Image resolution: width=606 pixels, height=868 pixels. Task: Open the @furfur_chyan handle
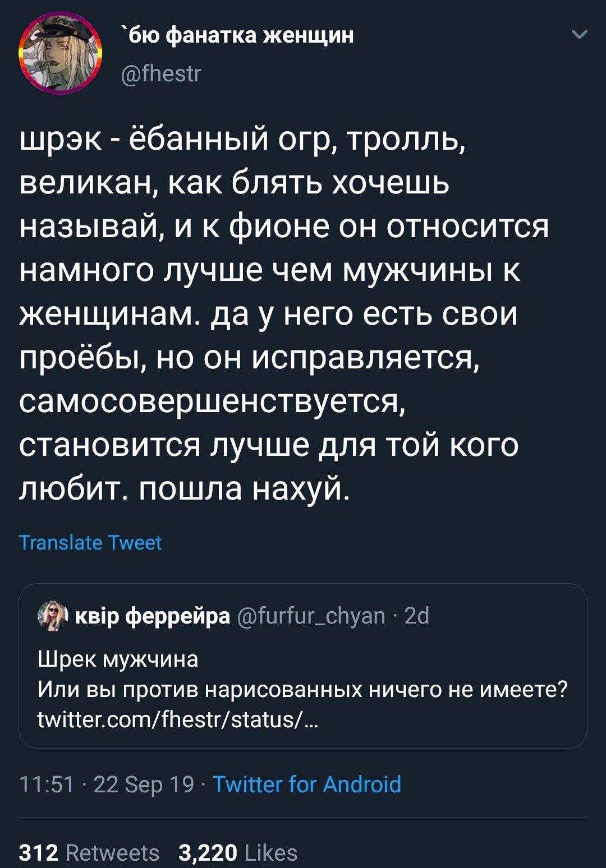pyautogui.click(x=311, y=616)
